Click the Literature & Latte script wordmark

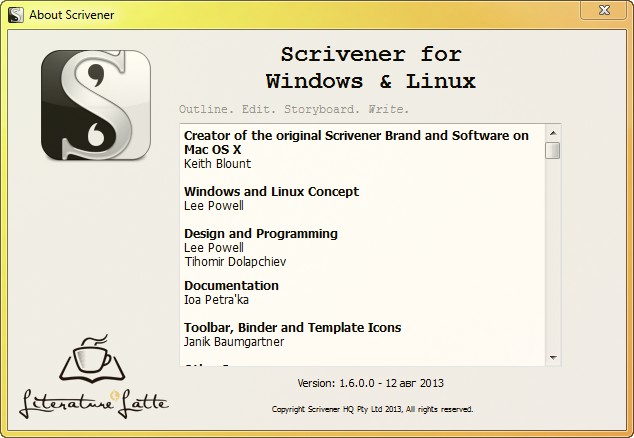94,404
